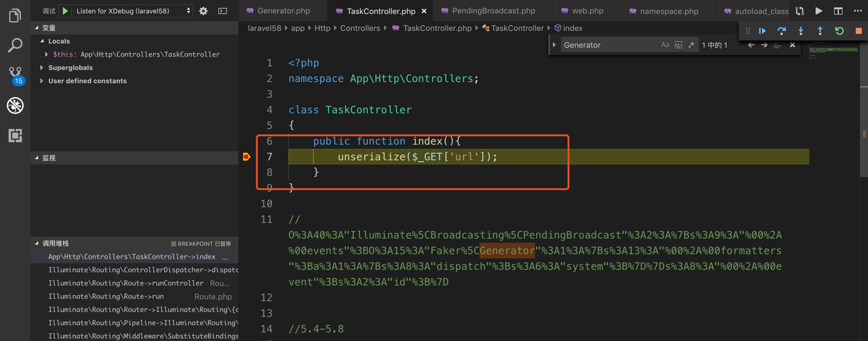Viewport: 868px width, 341px height.
Task: Click the debug Continue button
Action: click(x=762, y=31)
